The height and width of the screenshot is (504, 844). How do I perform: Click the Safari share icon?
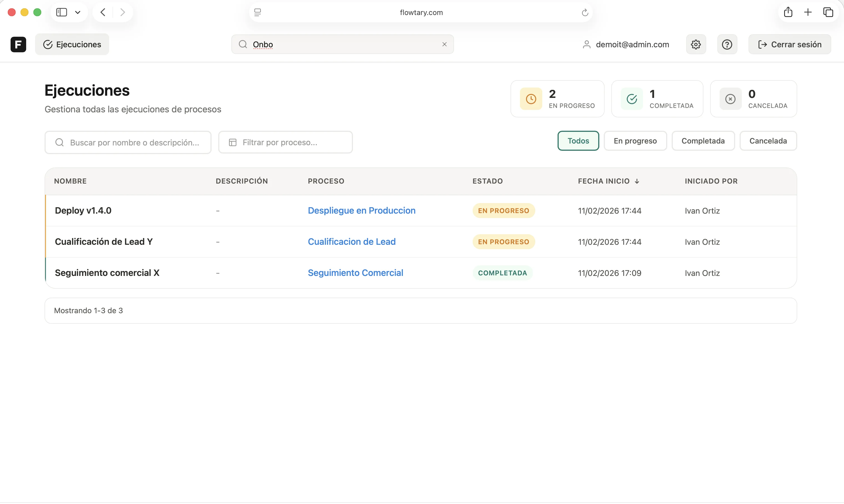pos(788,13)
